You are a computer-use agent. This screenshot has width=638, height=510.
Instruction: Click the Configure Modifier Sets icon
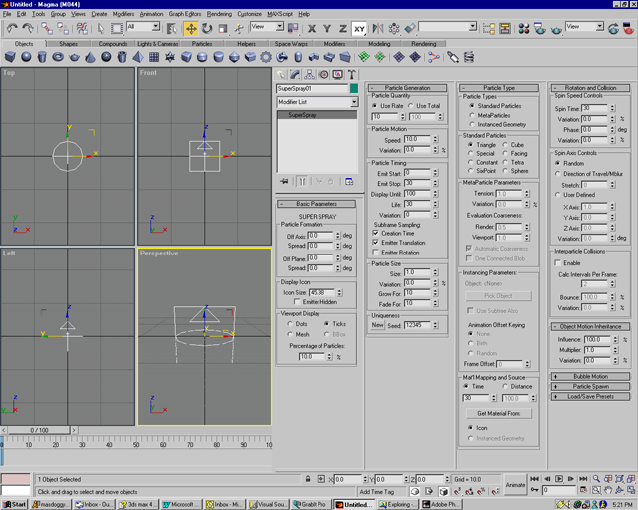coord(348,181)
